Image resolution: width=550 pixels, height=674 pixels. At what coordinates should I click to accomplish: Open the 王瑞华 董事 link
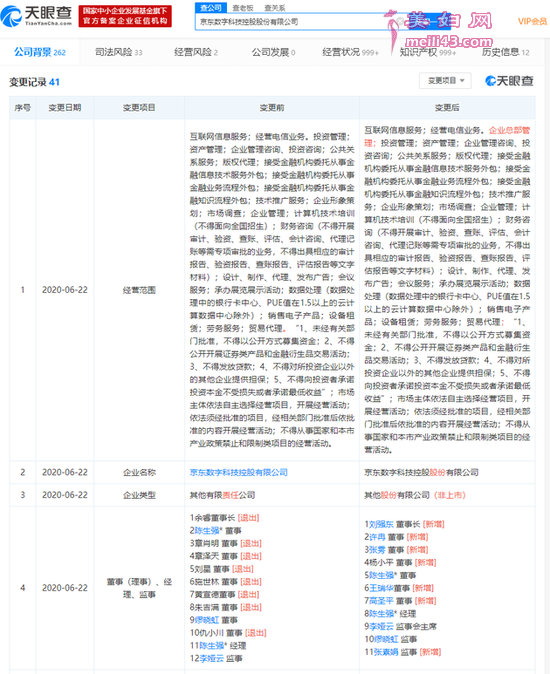[x=381, y=588]
